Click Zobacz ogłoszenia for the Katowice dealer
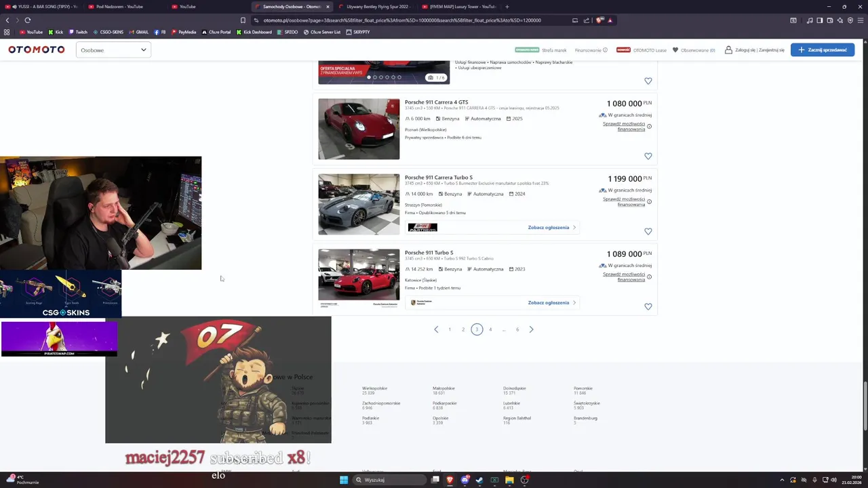The height and width of the screenshot is (488, 868). click(x=551, y=303)
